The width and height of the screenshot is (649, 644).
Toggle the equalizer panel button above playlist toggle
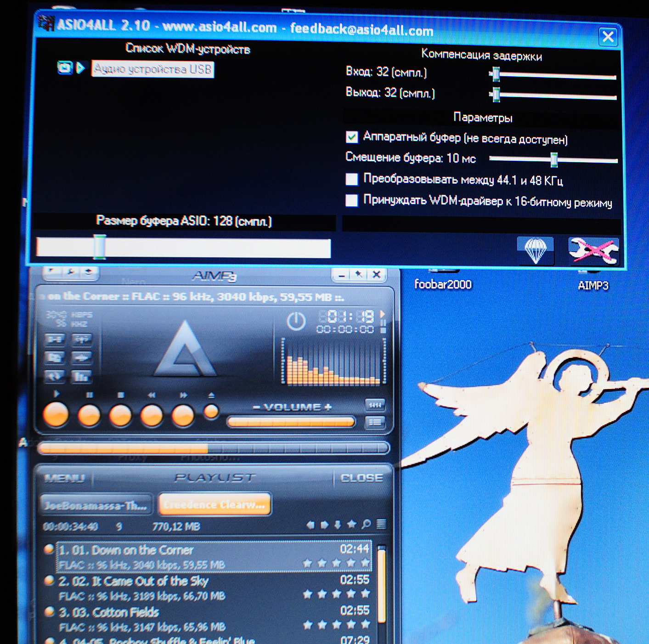375,405
